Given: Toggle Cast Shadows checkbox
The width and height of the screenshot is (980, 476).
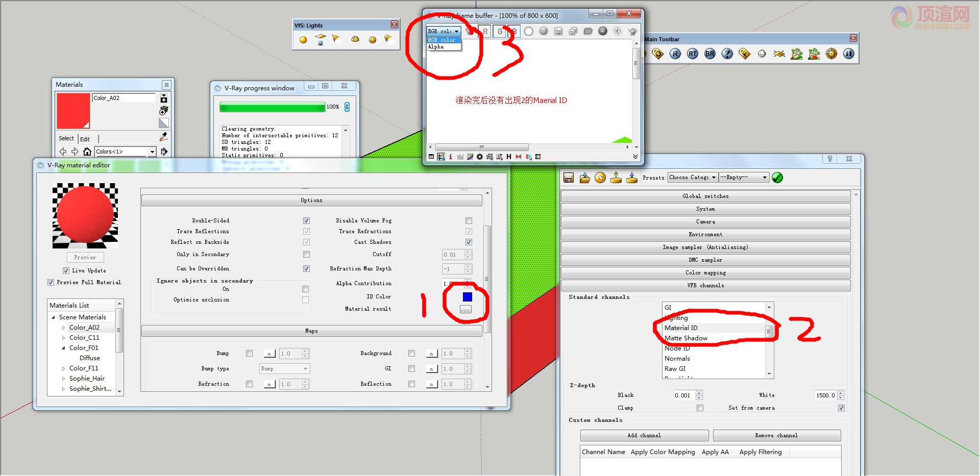Looking at the screenshot, I should click(x=469, y=242).
